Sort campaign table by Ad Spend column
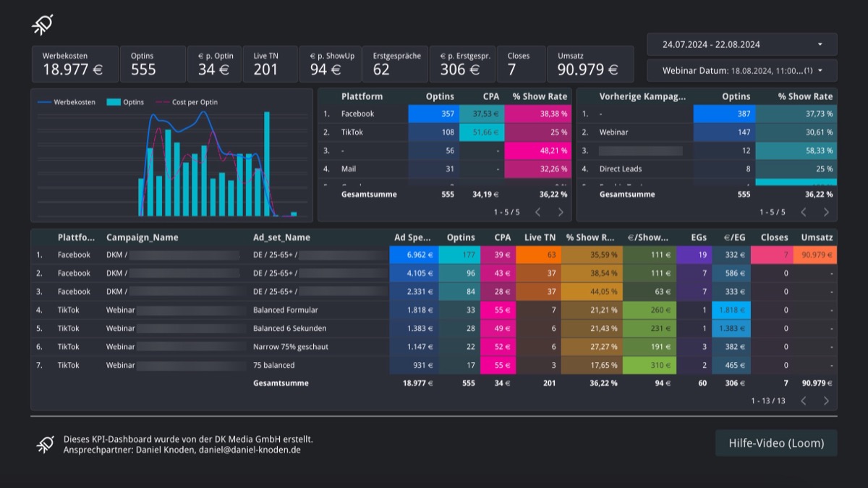This screenshot has width=868, height=488. (413, 237)
